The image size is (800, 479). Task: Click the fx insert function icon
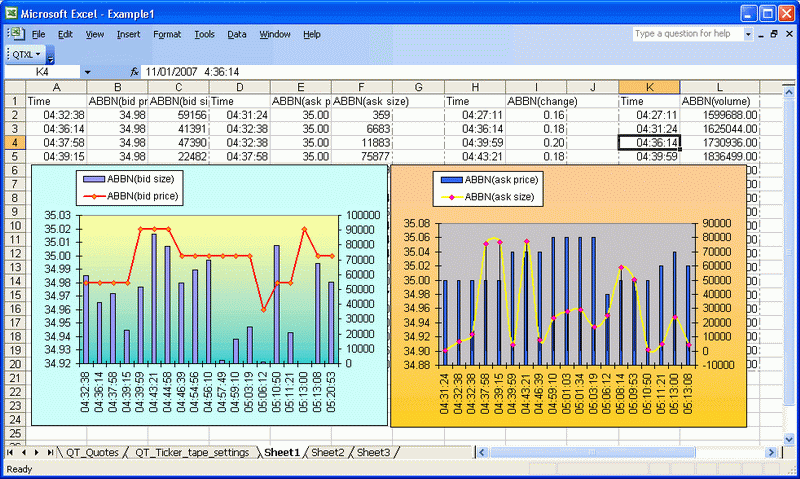pos(135,72)
